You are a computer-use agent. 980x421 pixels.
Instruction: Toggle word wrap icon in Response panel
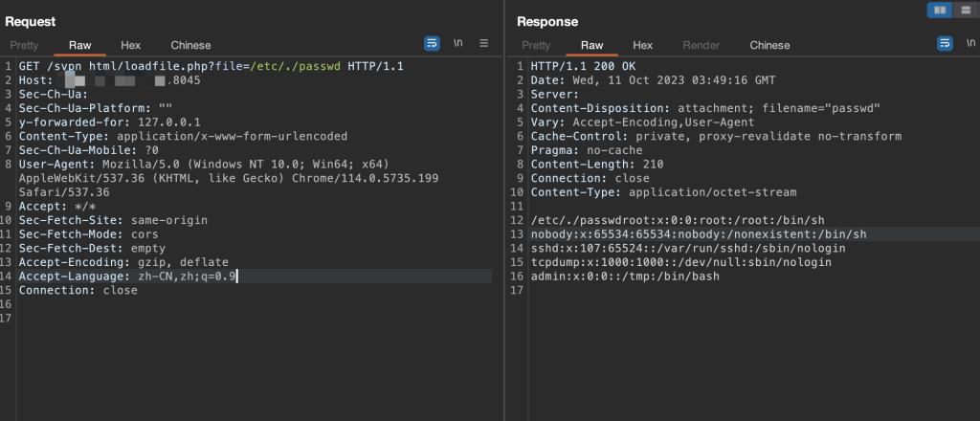coord(945,43)
